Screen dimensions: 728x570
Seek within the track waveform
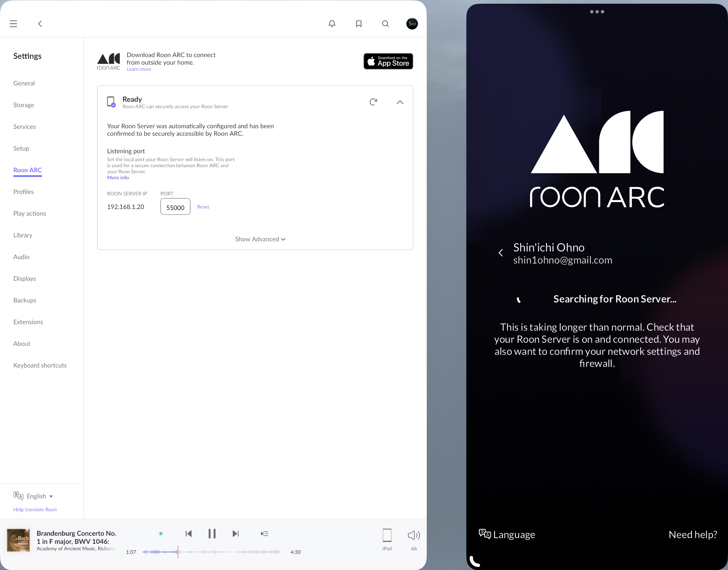(213, 552)
